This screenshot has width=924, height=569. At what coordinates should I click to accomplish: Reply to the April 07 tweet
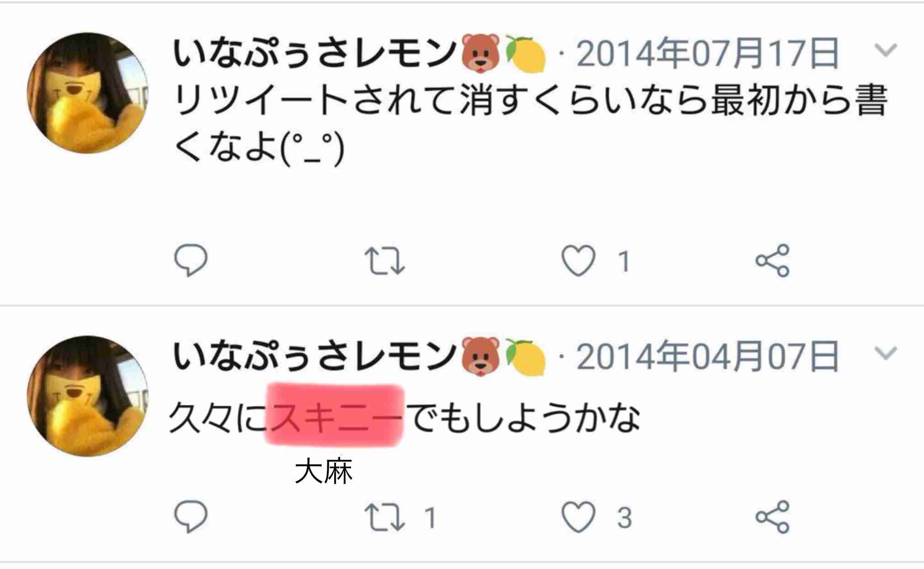[191, 517]
